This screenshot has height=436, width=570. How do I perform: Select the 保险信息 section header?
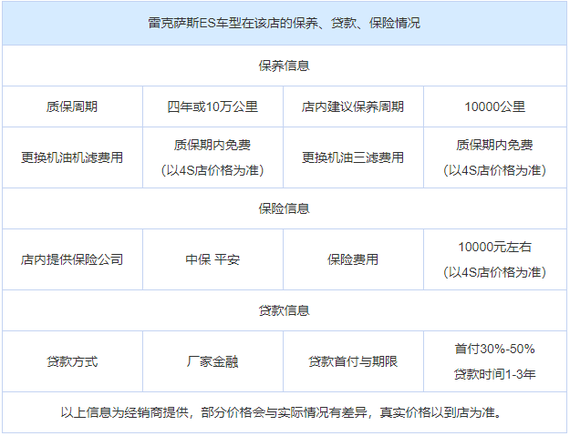284,208
